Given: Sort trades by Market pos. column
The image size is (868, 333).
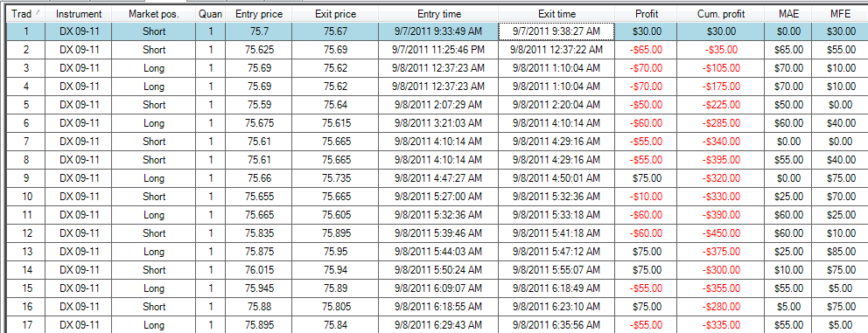Looking at the screenshot, I should [x=153, y=14].
